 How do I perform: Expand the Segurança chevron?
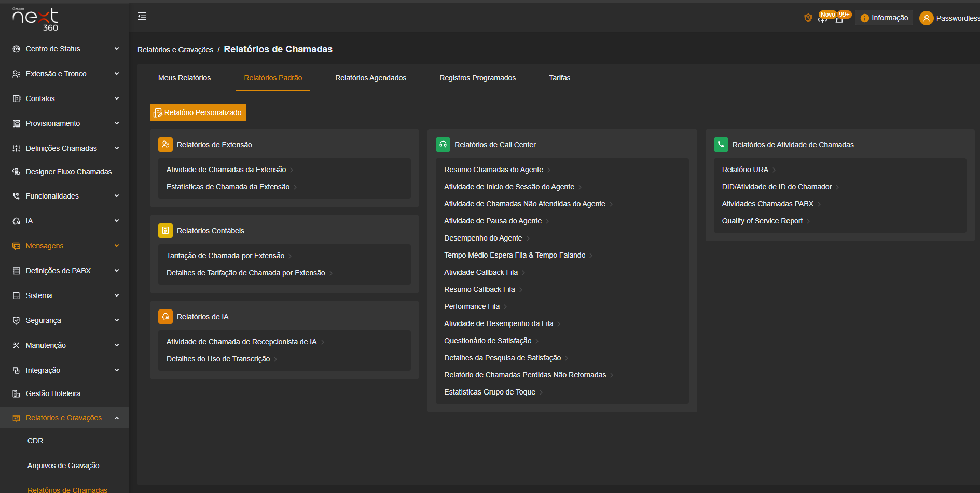[117, 320]
